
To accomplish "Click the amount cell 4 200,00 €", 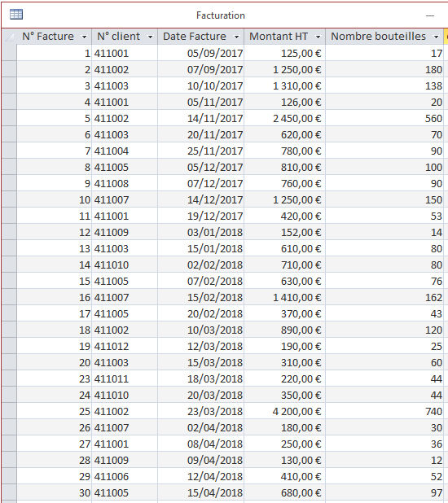I will [285, 411].
